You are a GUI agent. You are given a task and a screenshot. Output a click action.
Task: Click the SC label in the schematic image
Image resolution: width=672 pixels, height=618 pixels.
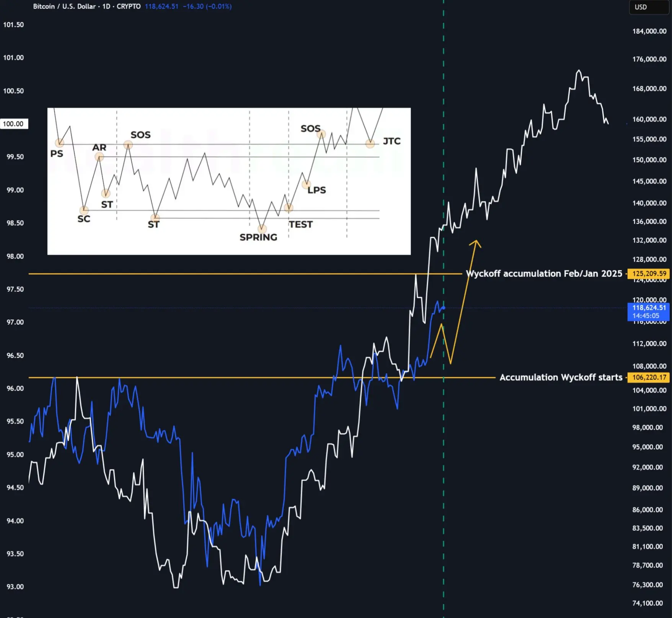click(x=84, y=219)
